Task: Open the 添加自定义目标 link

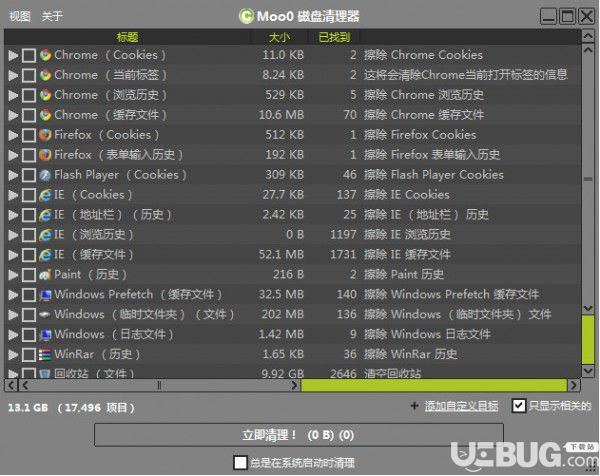Action: [461, 406]
